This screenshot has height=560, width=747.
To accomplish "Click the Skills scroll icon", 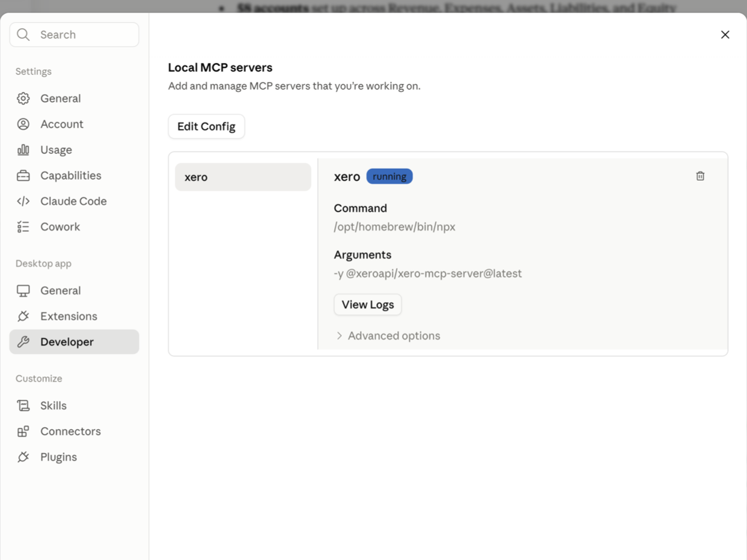I will [x=23, y=406].
